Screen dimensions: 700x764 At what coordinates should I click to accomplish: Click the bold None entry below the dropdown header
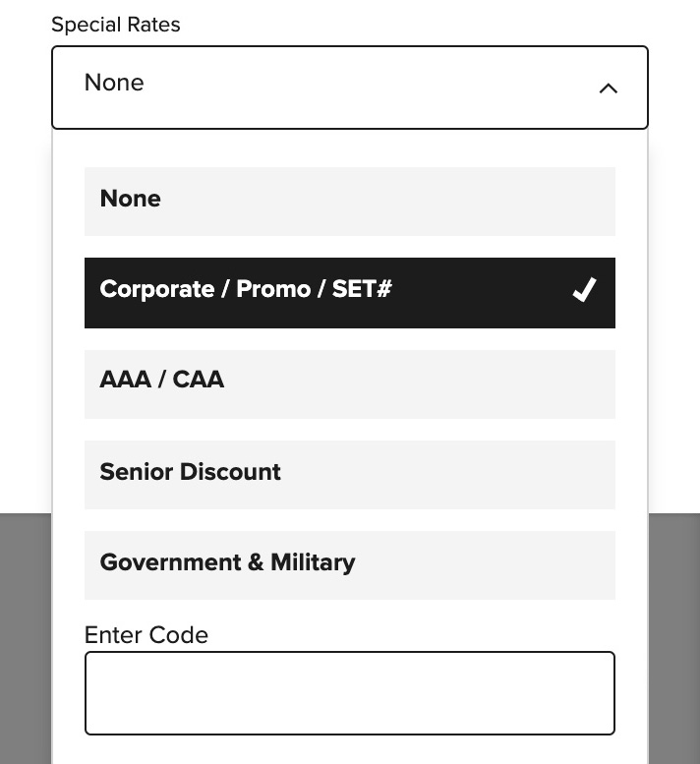(130, 199)
